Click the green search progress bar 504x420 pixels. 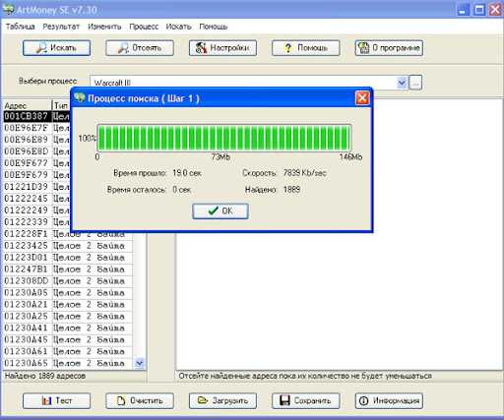coord(224,138)
